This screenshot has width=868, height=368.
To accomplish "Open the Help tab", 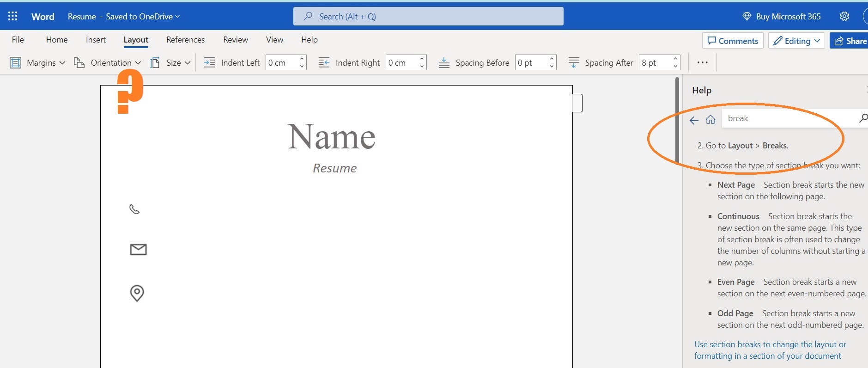I will coord(310,40).
